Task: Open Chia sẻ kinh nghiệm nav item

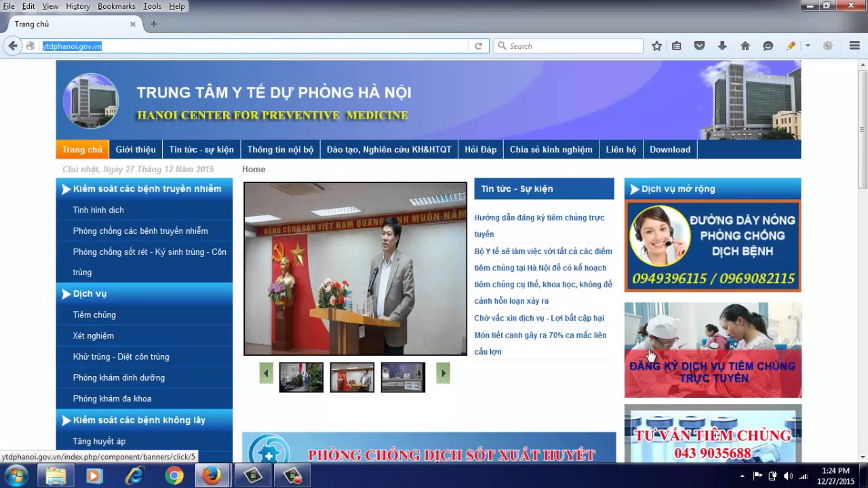Action: [551, 150]
